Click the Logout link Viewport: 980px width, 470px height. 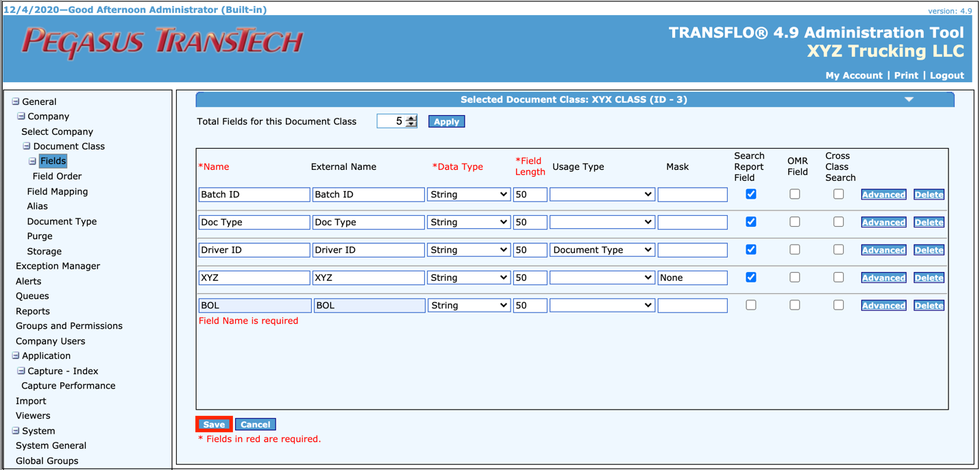(946, 75)
